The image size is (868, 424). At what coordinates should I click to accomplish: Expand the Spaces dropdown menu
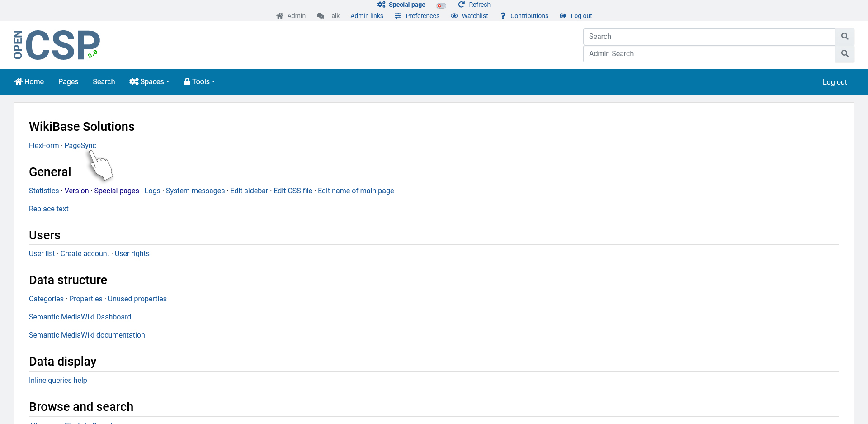click(x=149, y=81)
